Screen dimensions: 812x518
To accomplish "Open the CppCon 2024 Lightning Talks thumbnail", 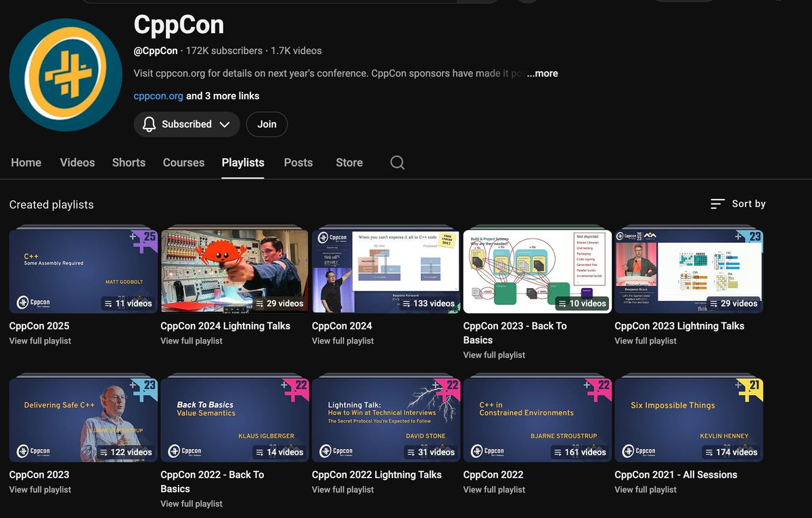I will (x=235, y=271).
